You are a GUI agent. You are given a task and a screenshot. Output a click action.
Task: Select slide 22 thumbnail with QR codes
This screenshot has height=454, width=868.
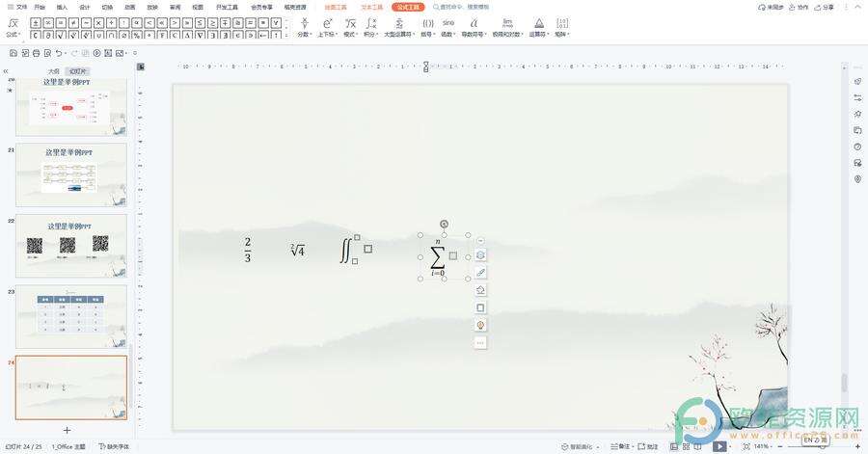(x=70, y=246)
